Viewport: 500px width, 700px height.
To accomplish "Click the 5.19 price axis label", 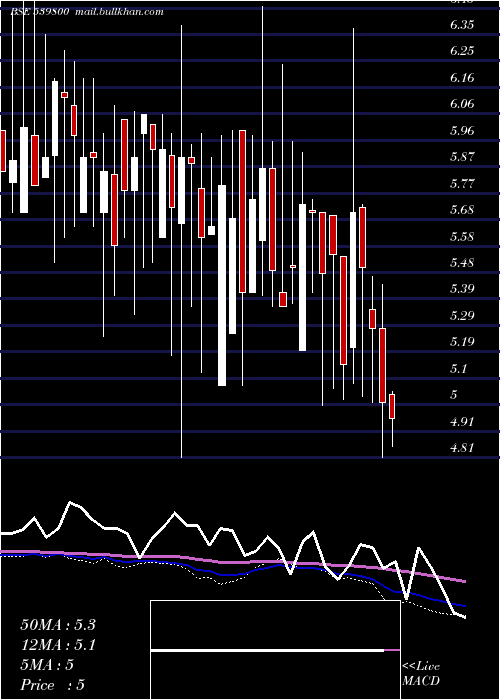I will pos(462,342).
